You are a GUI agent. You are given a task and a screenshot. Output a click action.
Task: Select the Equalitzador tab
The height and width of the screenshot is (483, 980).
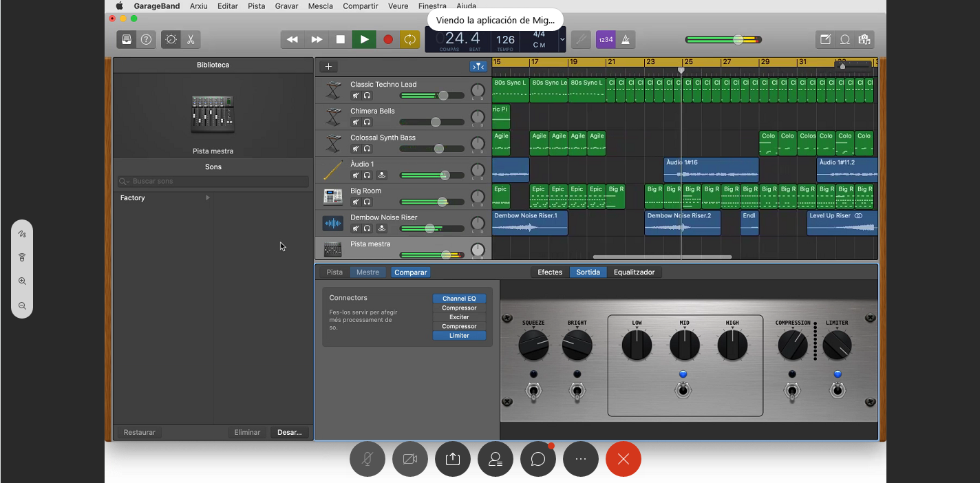tap(635, 272)
